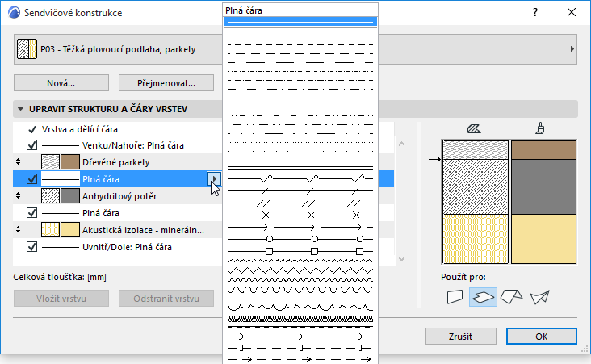Click the brown parkety surface color swatch
The image size is (591, 364).
point(69,162)
